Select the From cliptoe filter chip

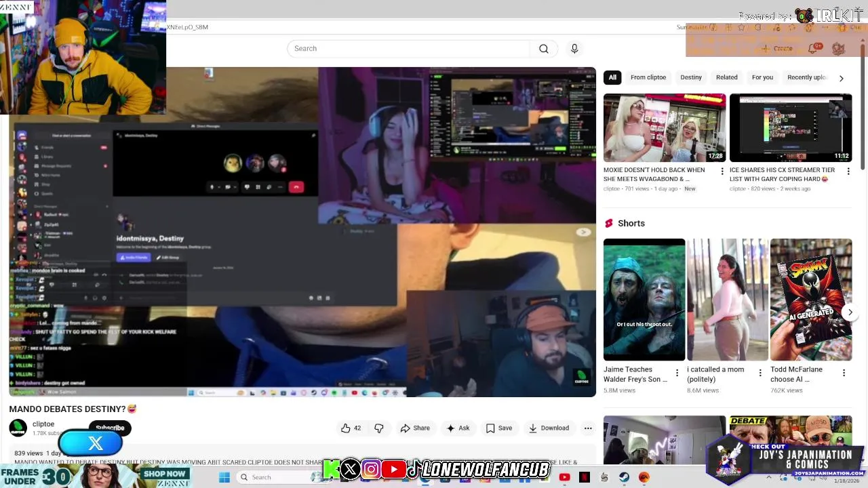pos(648,77)
